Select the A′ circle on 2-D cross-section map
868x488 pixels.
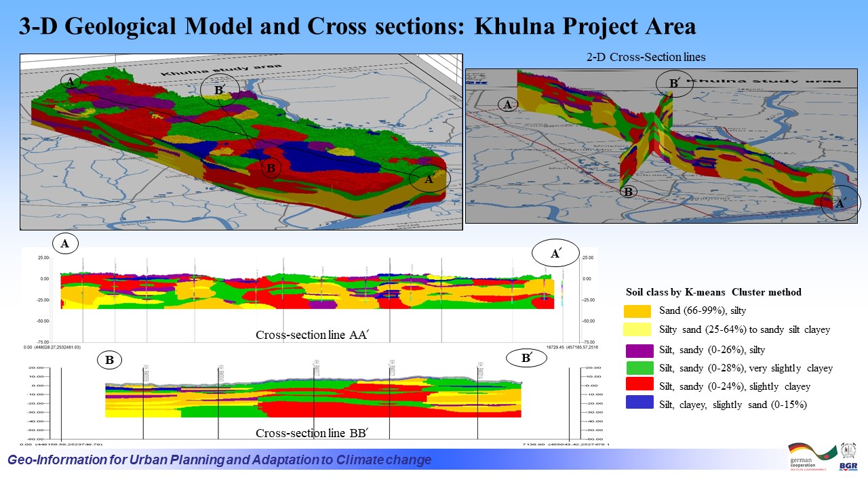coord(840,203)
